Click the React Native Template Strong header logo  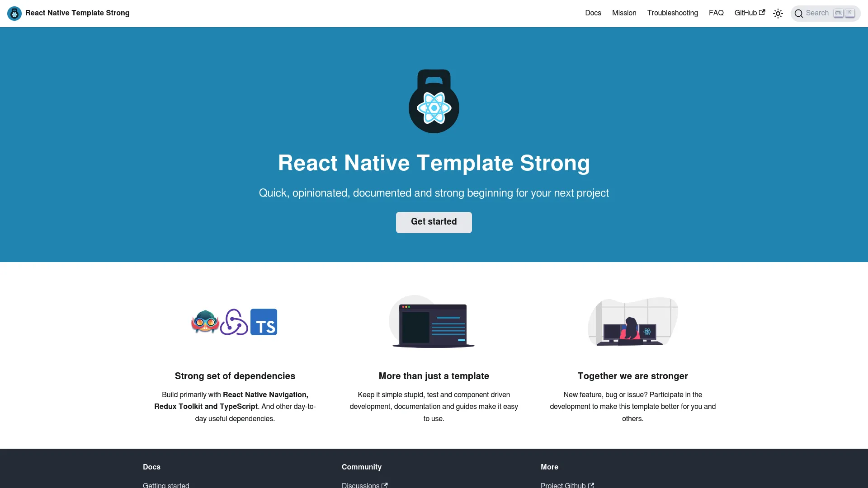(14, 13)
